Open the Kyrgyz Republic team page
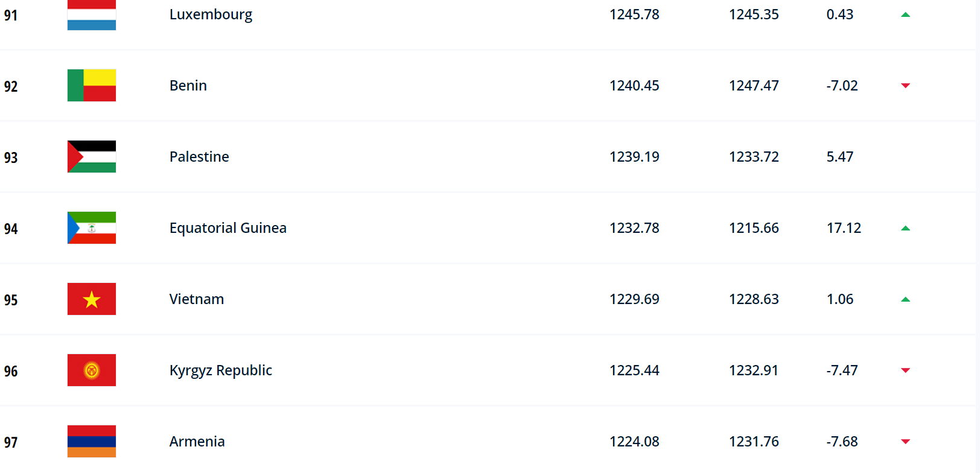 click(x=220, y=370)
